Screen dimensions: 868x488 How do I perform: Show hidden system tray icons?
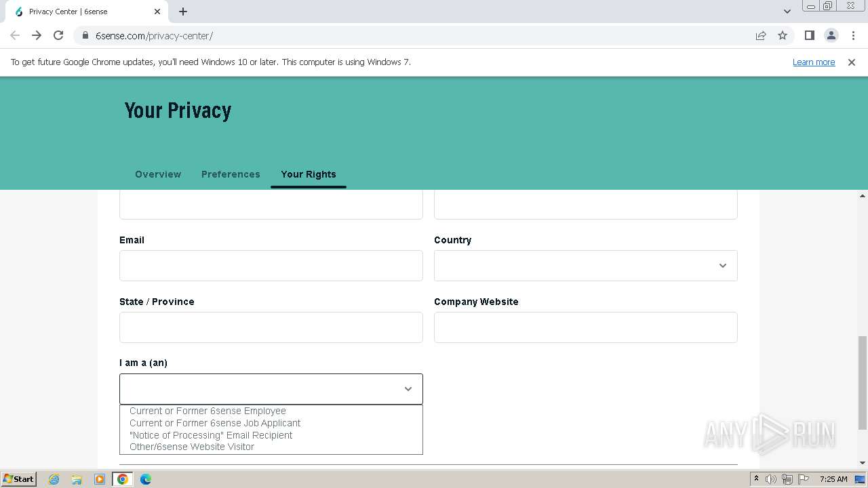[756, 479]
